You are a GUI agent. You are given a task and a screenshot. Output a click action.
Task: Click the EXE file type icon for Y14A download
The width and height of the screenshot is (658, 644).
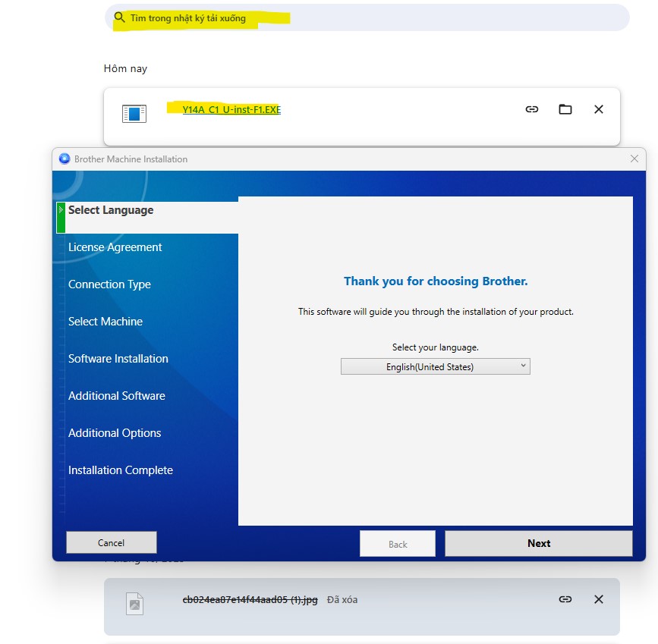(x=136, y=113)
